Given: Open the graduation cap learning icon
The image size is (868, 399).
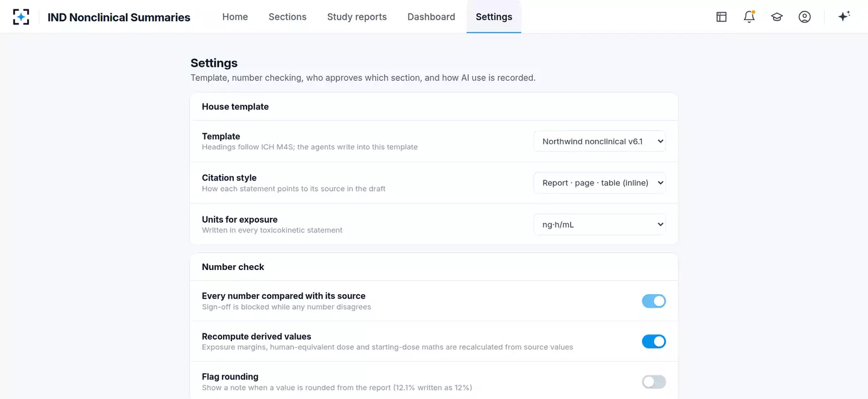Looking at the screenshot, I should pyautogui.click(x=777, y=17).
